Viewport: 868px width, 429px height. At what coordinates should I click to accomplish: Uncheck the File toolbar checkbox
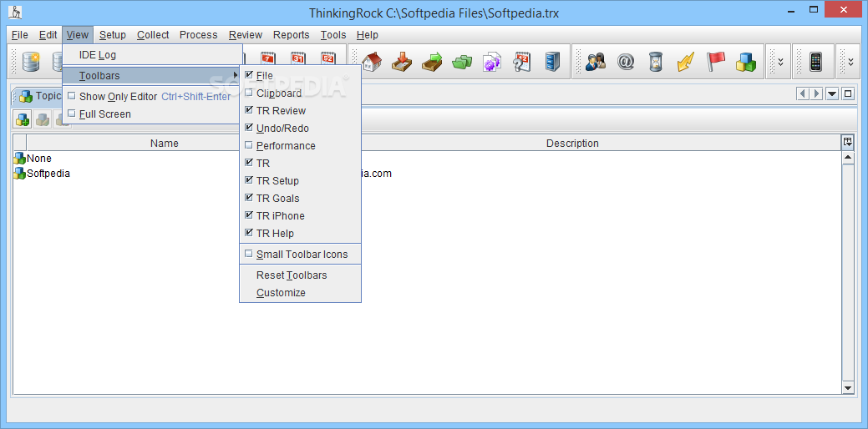[249, 74]
